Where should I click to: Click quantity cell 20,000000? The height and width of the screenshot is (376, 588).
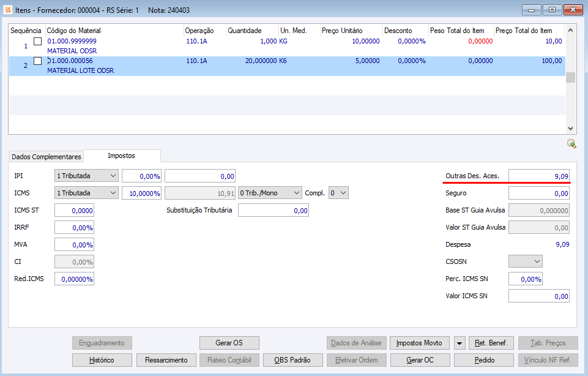[261, 61]
